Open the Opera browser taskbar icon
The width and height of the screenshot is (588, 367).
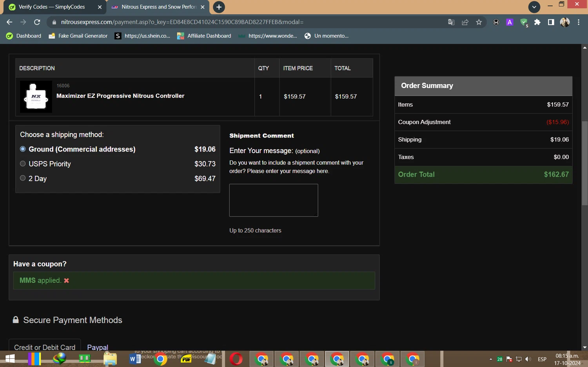click(x=236, y=358)
